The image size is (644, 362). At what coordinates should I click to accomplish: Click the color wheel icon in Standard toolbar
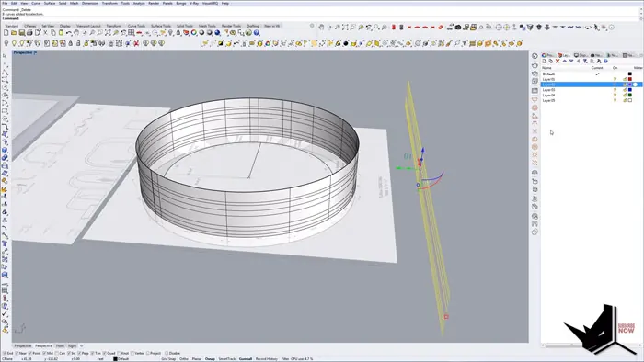(194, 33)
